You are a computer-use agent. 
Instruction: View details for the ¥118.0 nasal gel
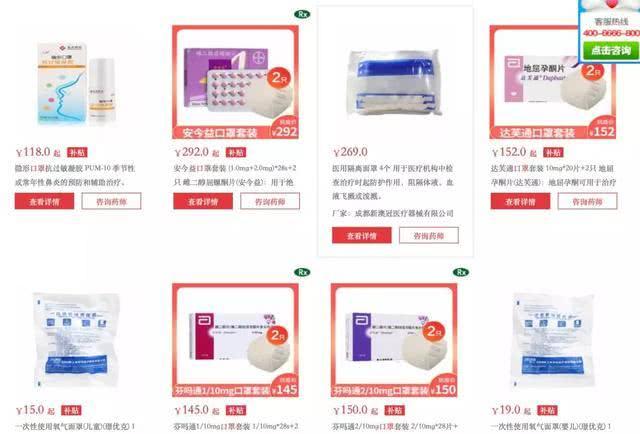pyautogui.click(x=44, y=201)
